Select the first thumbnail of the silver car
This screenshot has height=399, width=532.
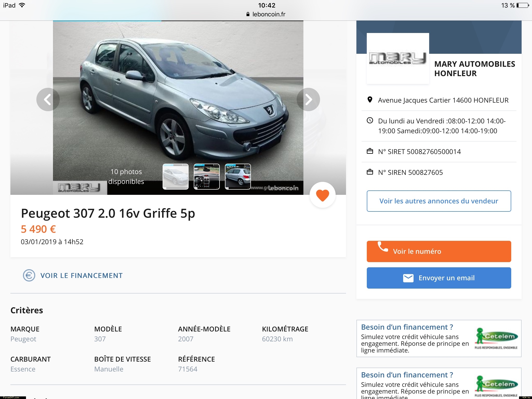coord(176,177)
